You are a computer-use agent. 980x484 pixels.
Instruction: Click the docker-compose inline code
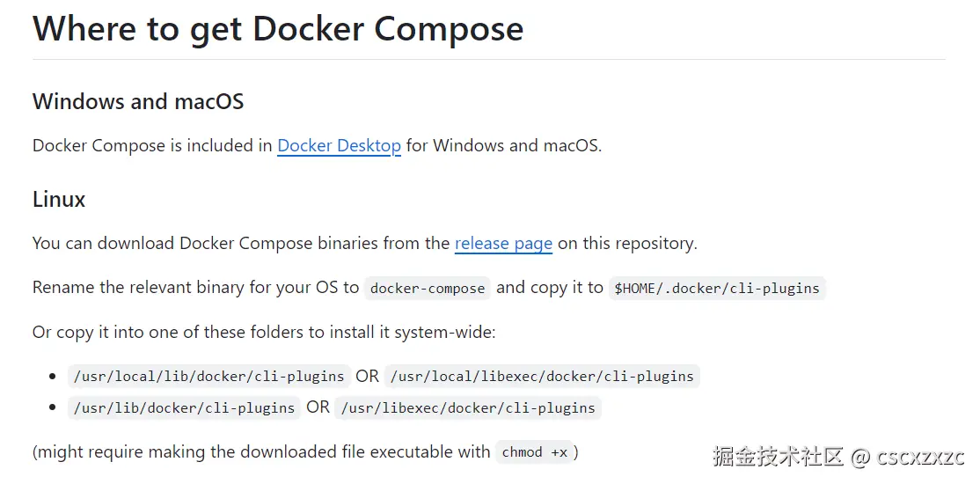pyautogui.click(x=428, y=288)
